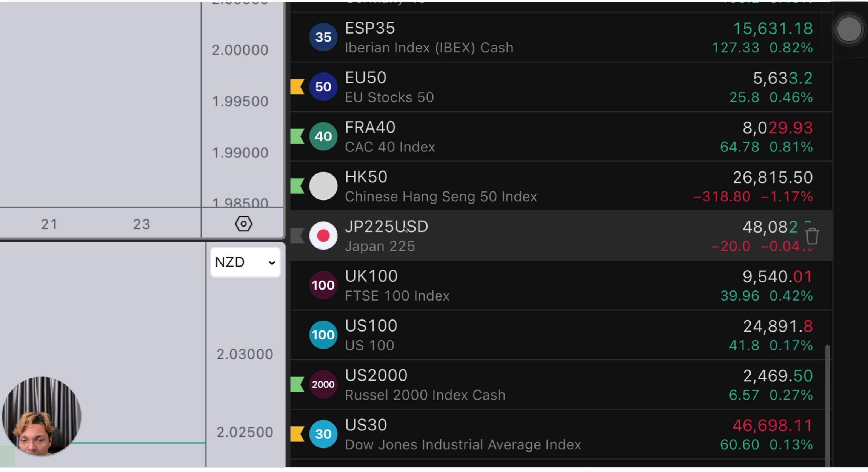Click the EU50 blue circle logo
Viewport: 868px width, 472px height.
tap(323, 87)
